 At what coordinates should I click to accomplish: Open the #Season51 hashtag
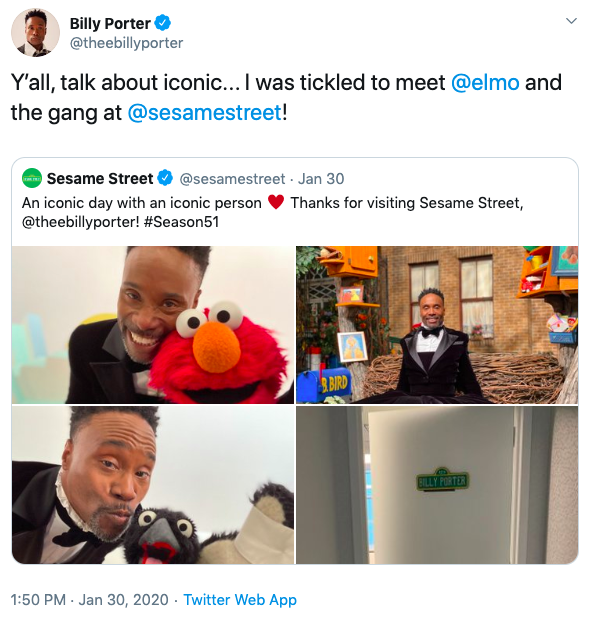181,222
